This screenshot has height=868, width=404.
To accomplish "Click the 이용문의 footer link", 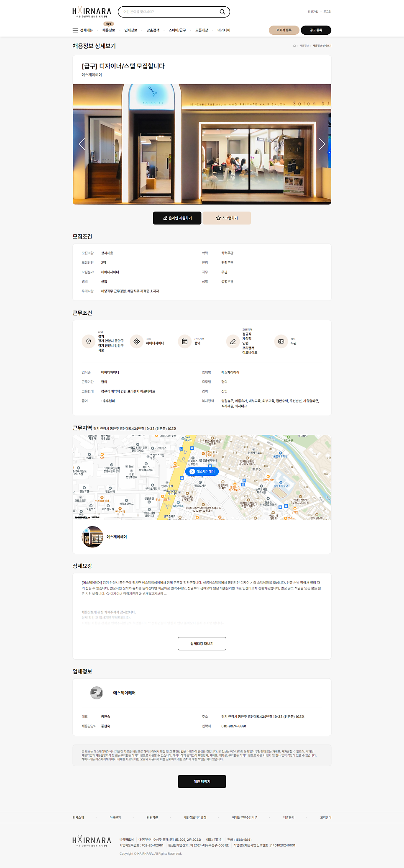I will (115, 817).
